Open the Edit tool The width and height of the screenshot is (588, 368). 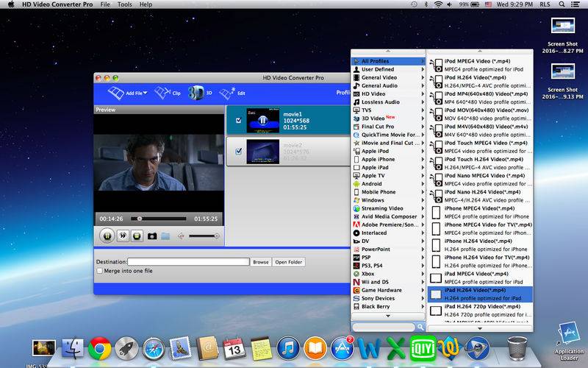[232, 93]
